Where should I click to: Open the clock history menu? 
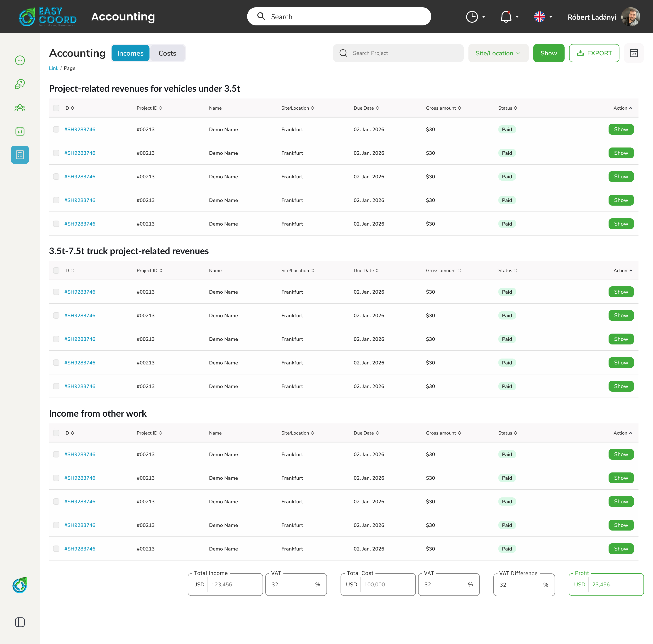pos(472,17)
